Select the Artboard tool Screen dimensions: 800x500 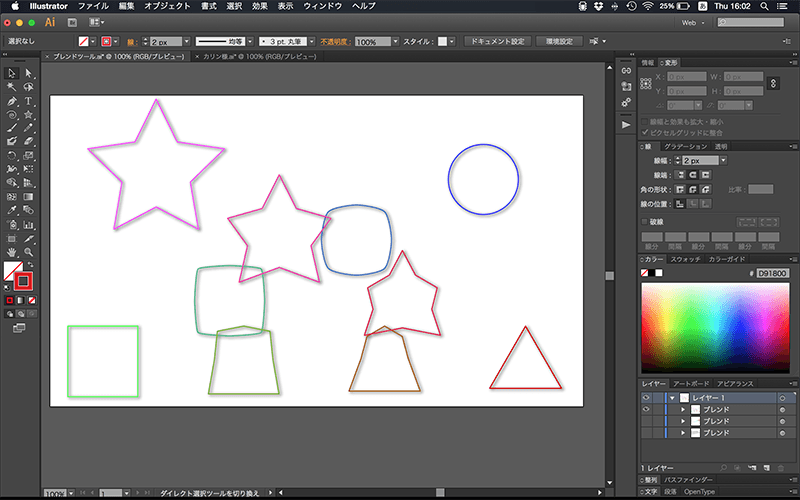click(11, 238)
